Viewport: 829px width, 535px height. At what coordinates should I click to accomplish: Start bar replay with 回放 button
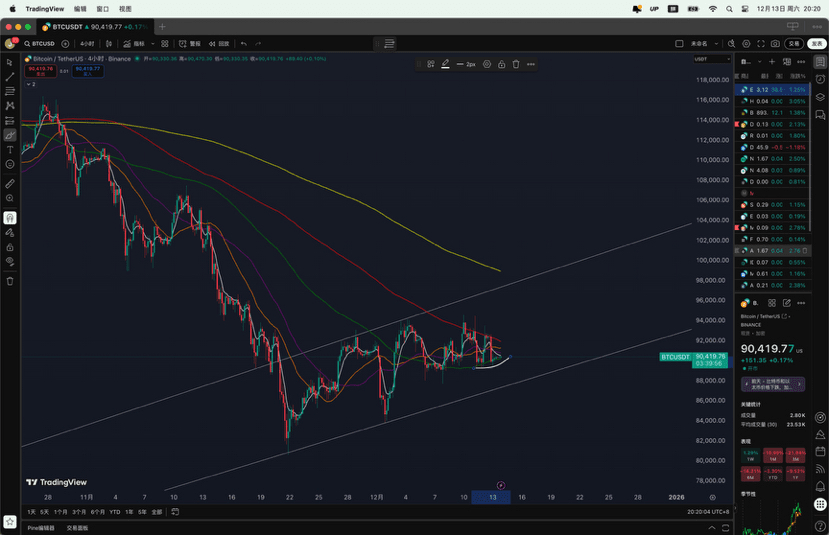219,43
